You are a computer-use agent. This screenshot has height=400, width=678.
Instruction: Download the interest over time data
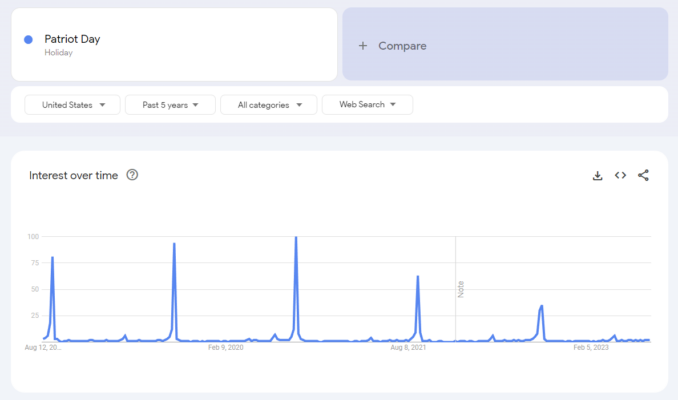tap(597, 176)
